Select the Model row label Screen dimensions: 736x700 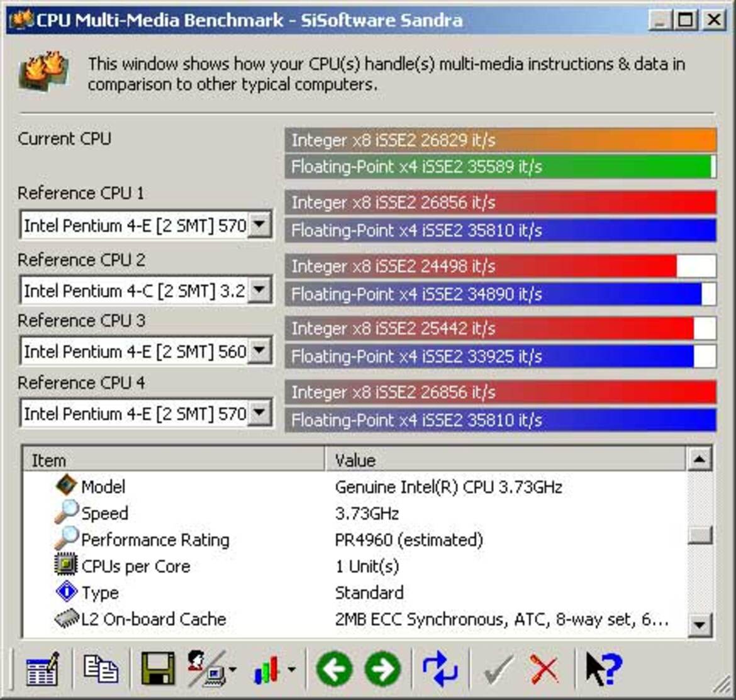tap(103, 487)
